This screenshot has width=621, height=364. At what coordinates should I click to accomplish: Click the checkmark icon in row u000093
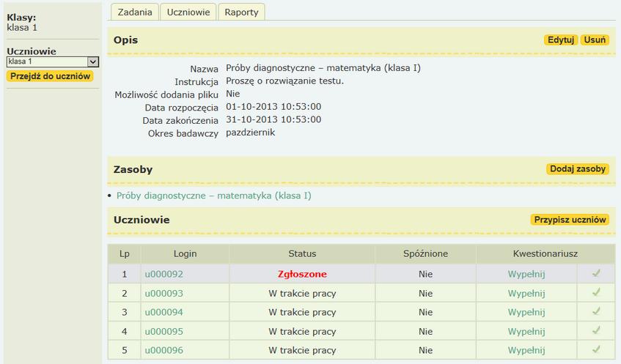click(597, 292)
